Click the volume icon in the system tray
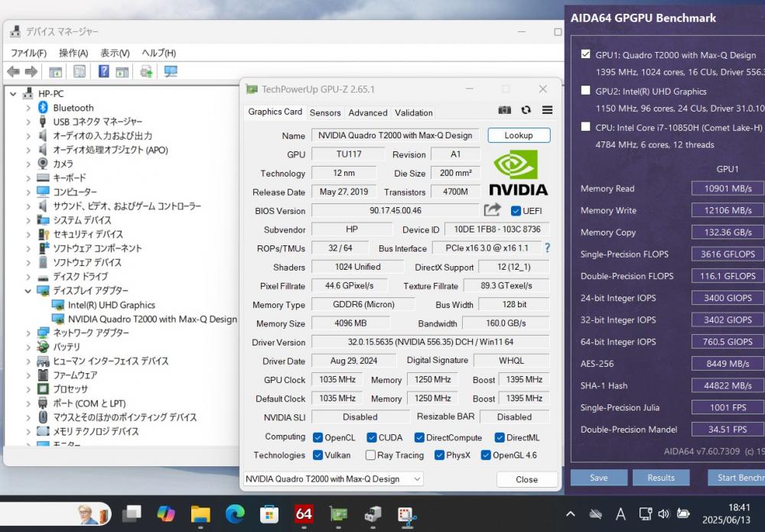The image size is (765, 532). [663, 514]
